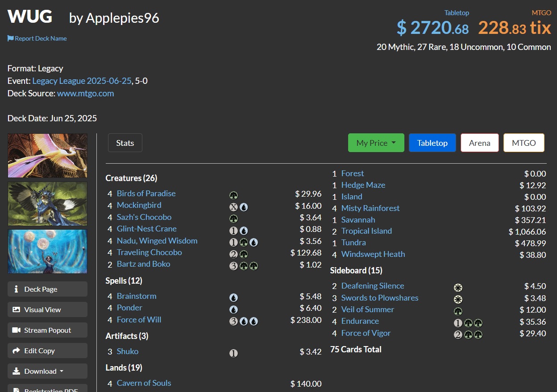This screenshot has width=557, height=392.
Task: Open the Windswept Heath card link
Action: tap(373, 254)
